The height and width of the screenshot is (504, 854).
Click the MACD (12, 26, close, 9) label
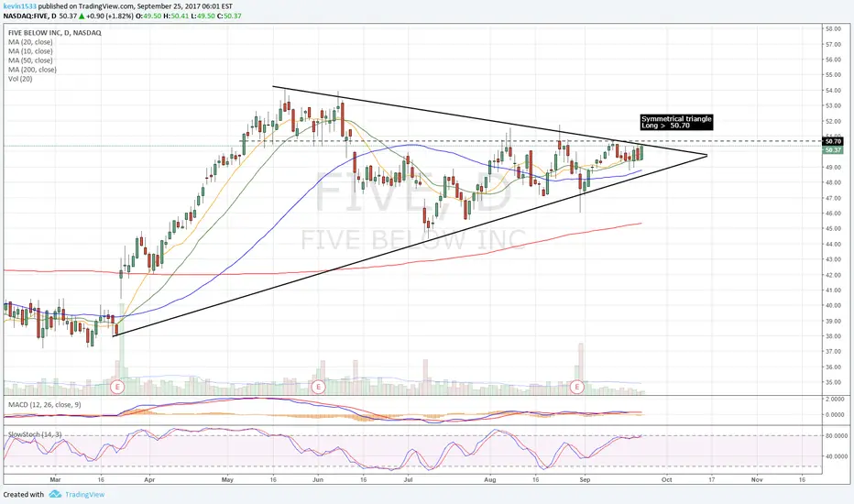(45, 405)
